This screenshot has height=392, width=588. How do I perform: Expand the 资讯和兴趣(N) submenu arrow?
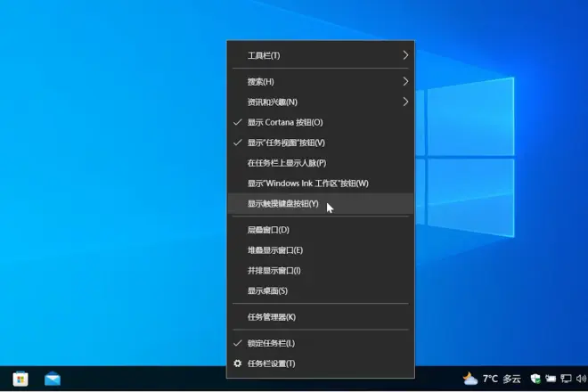(405, 102)
